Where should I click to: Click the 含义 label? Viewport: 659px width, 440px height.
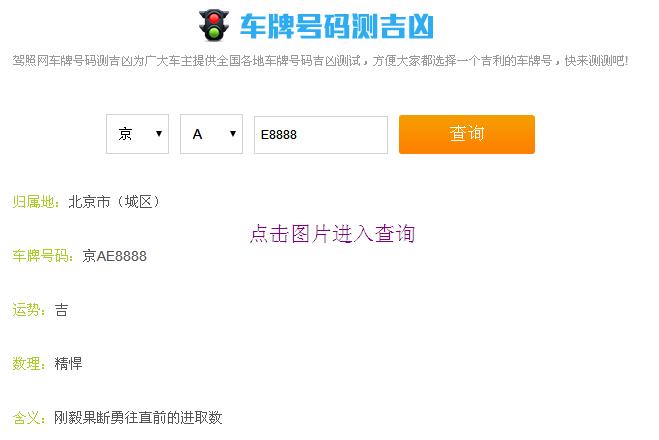click(x=29, y=418)
